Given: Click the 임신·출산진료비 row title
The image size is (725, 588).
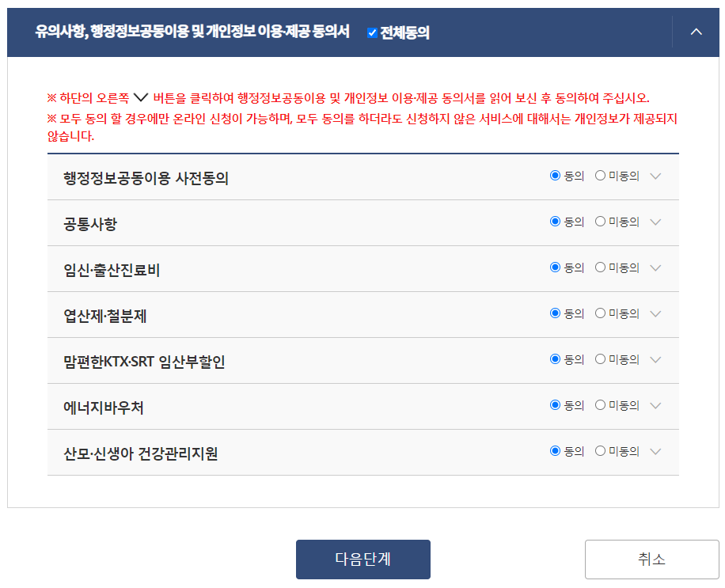Looking at the screenshot, I should [x=112, y=270].
